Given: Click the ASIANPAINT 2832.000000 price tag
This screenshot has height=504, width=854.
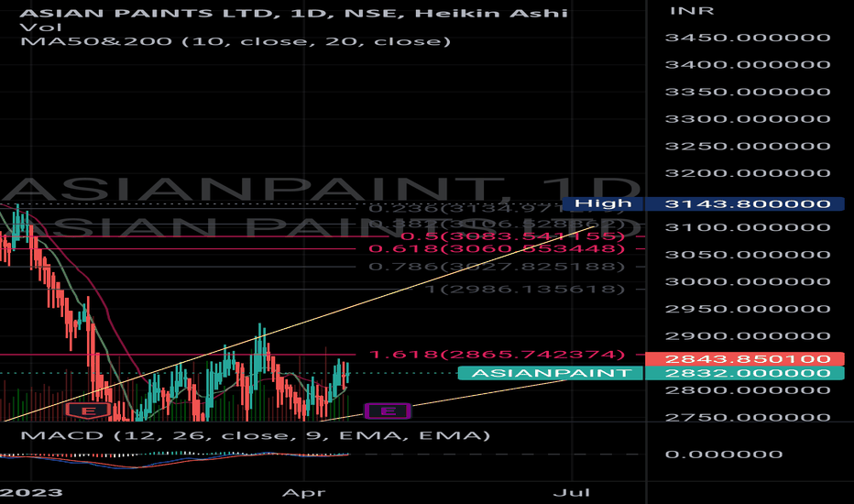Looking at the screenshot, I should (651, 373).
